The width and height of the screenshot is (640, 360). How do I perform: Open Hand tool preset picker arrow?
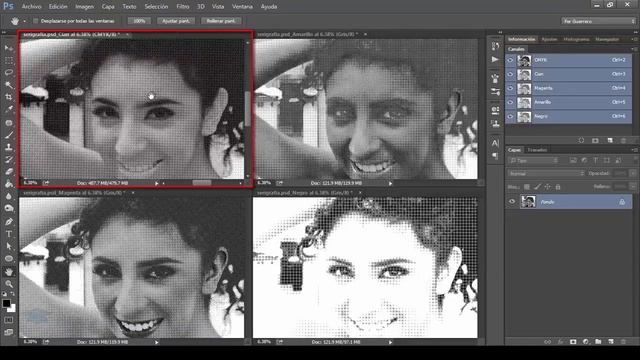(24, 21)
